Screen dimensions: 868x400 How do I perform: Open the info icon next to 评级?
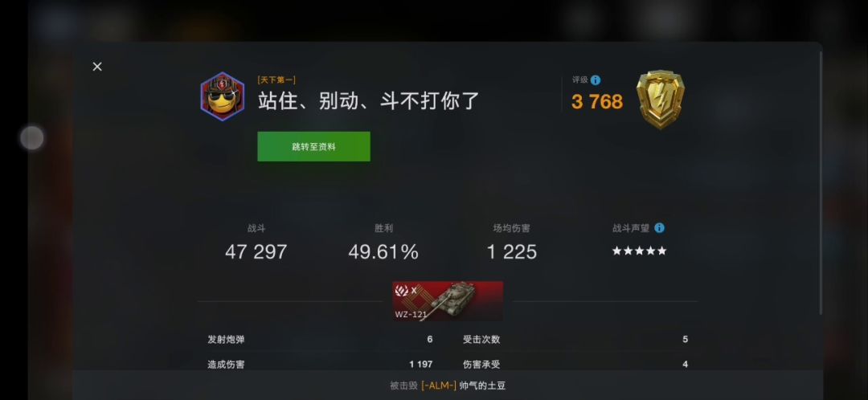point(595,80)
